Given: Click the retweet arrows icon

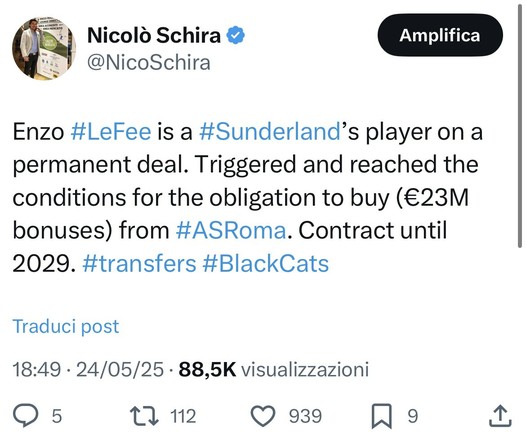Looking at the screenshot, I should [x=144, y=416].
